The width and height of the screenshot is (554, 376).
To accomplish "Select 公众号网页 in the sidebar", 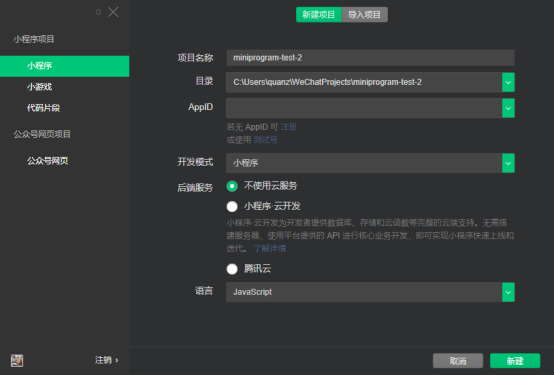I will 48,161.
